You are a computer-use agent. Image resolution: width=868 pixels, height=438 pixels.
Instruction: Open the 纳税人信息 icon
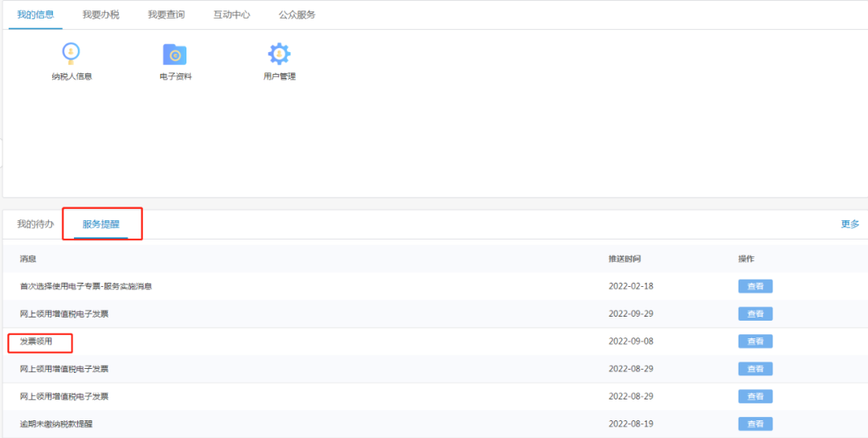71,55
